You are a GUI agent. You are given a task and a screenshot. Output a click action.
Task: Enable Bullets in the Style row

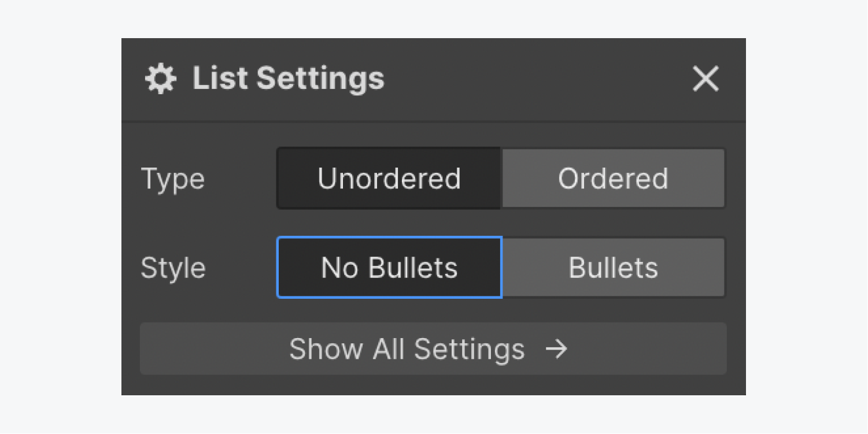coord(613,267)
